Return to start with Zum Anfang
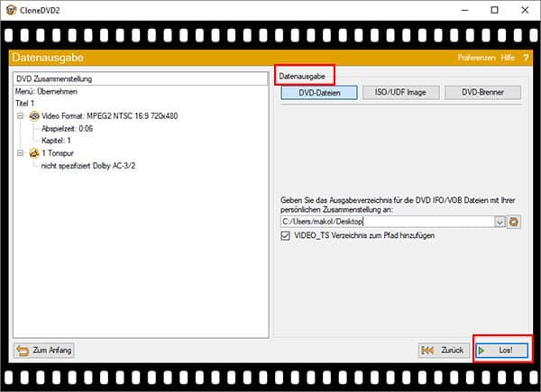This screenshot has width=541, height=392. pos(44,351)
